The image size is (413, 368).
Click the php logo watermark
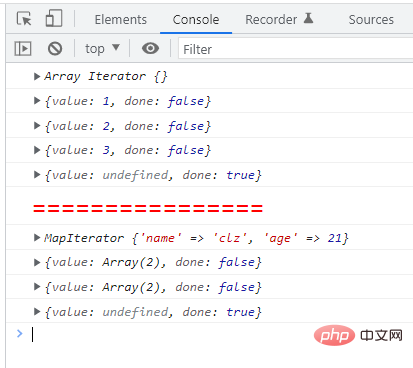point(334,335)
